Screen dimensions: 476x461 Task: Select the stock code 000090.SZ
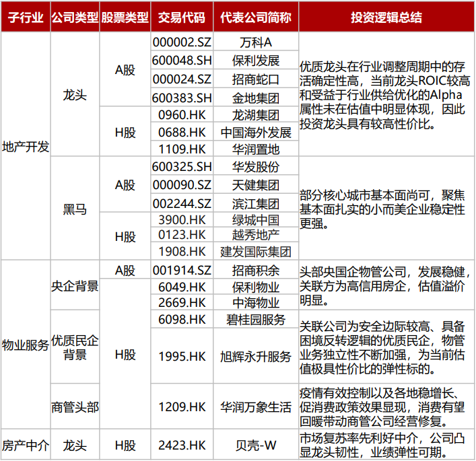pos(182,184)
